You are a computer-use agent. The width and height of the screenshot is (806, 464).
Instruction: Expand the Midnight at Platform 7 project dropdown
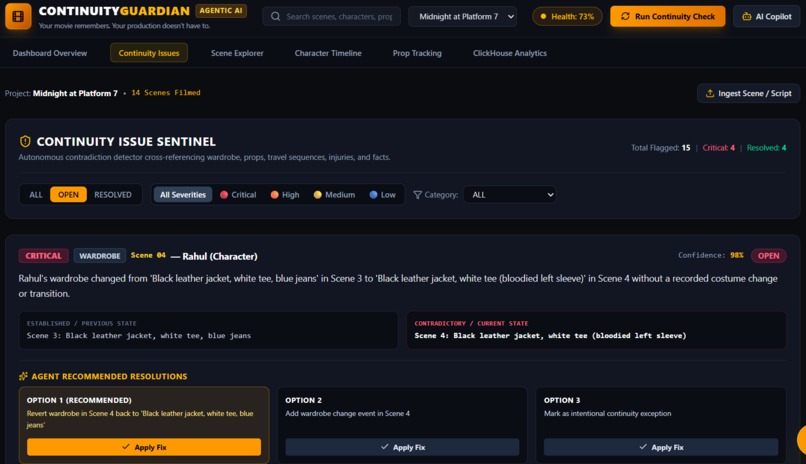click(x=463, y=16)
